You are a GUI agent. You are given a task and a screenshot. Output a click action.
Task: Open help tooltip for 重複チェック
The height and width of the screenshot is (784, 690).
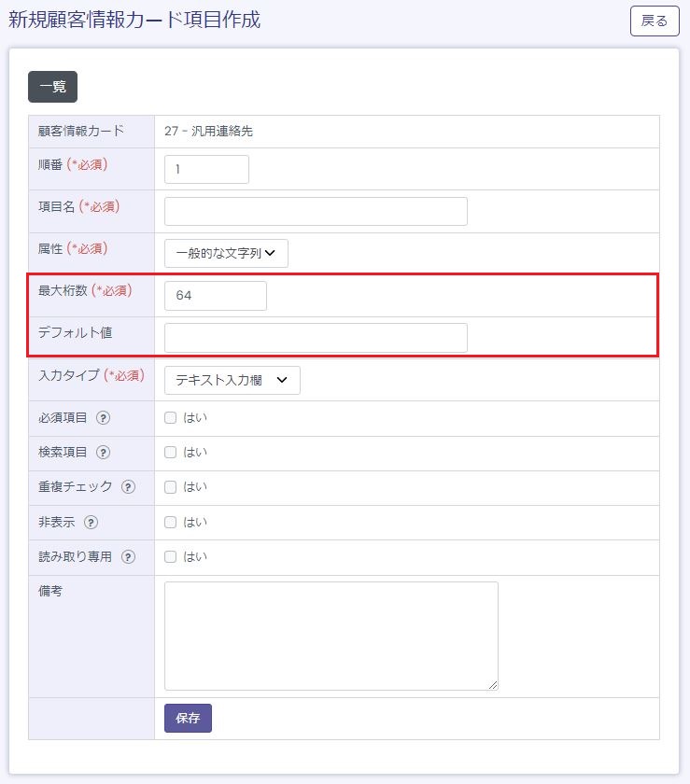pyautogui.click(x=128, y=487)
